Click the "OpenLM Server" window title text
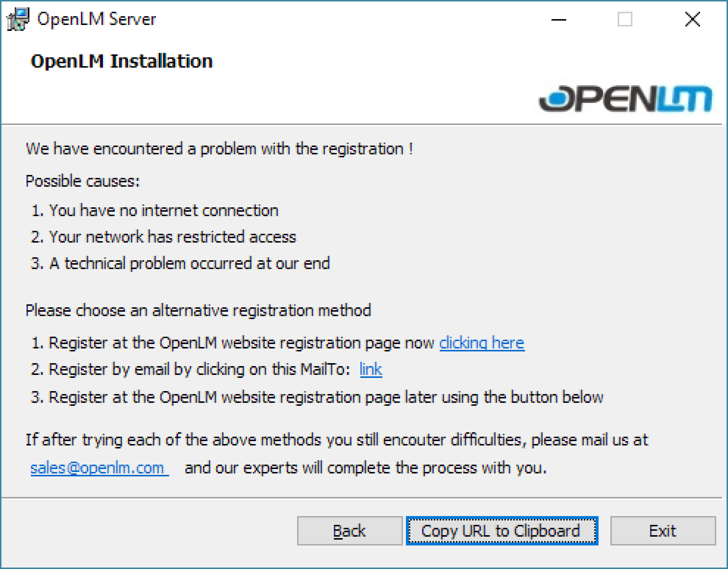 [96, 19]
